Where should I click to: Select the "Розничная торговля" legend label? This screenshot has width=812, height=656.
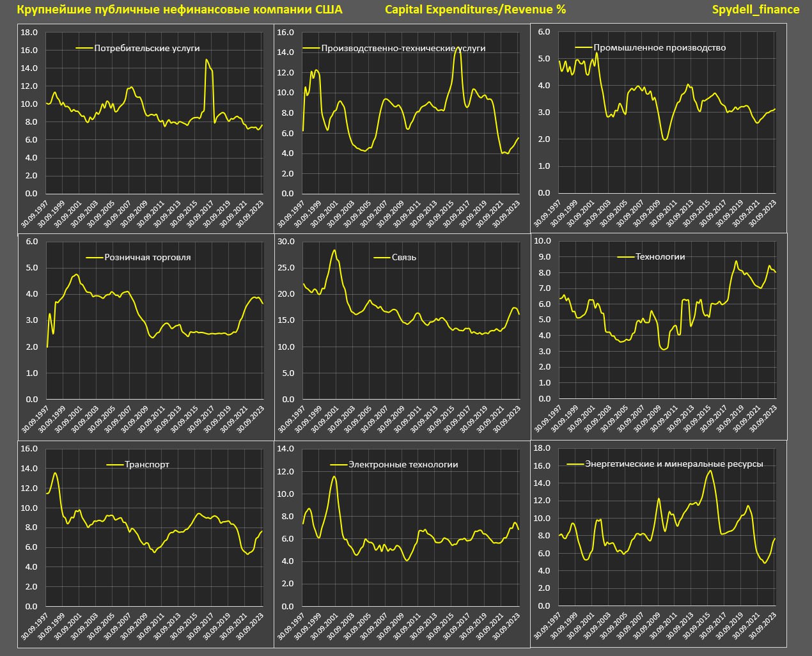click(148, 258)
